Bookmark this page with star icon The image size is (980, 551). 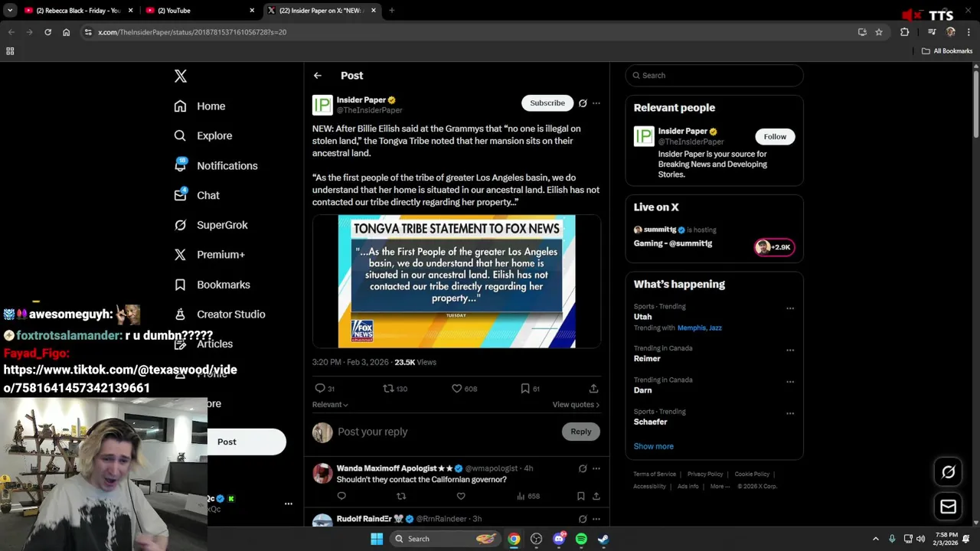pos(879,32)
